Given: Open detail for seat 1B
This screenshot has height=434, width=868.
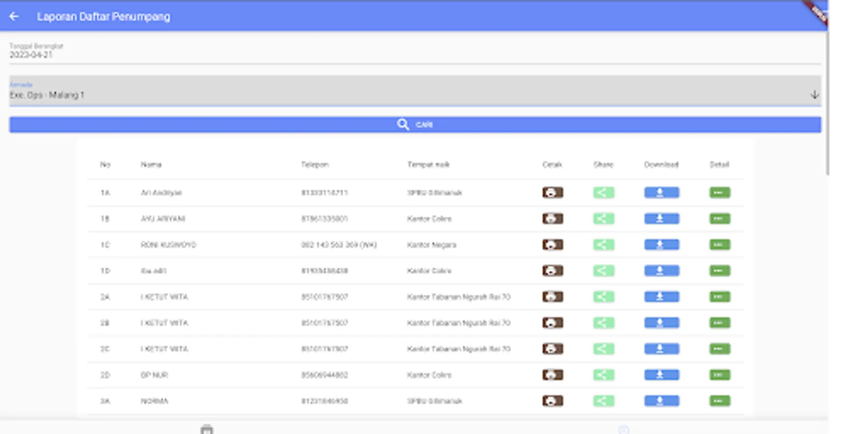Looking at the screenshot, I should (720, 219).
